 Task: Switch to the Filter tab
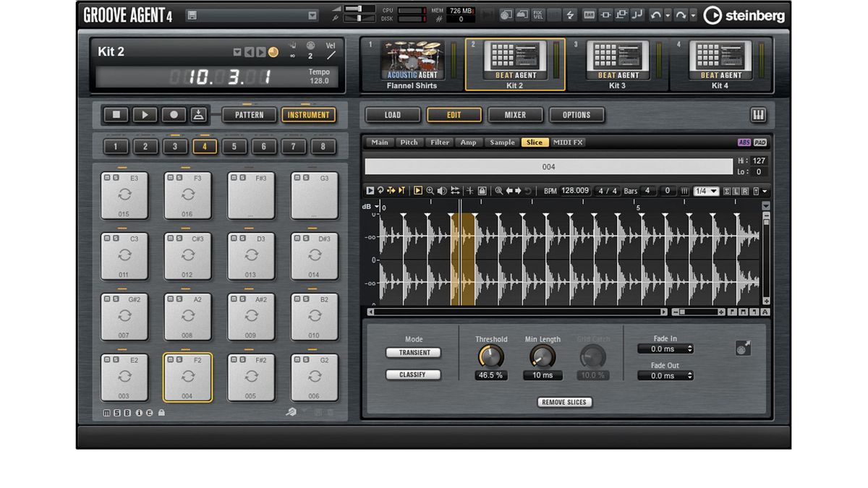(x=440, y=142)
